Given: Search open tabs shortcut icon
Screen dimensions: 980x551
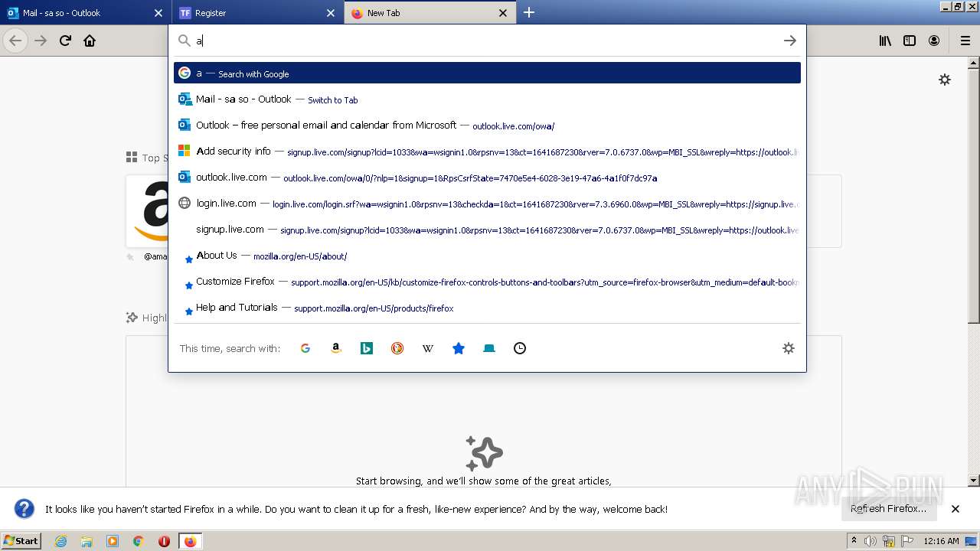Looking at the screenshot, I should tap(489, 348).
